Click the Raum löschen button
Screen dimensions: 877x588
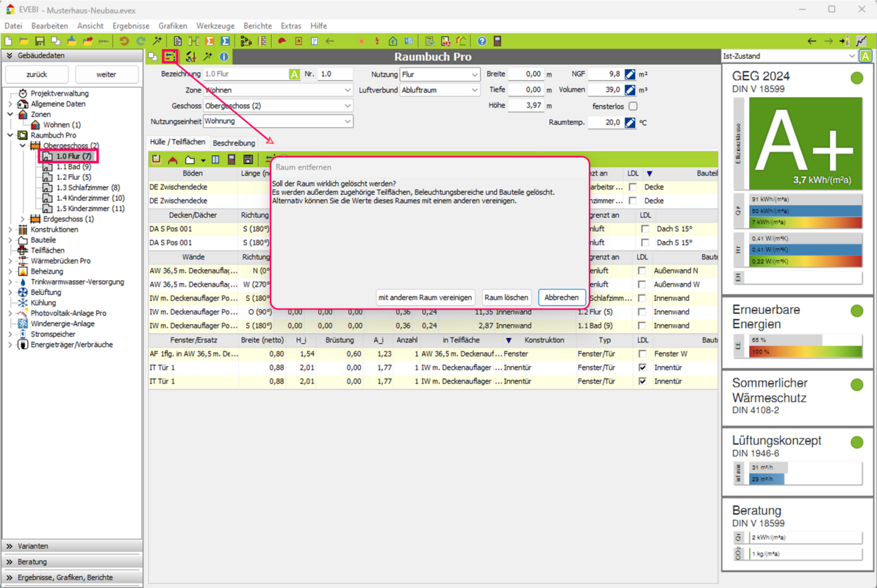(x=506, y=298)
